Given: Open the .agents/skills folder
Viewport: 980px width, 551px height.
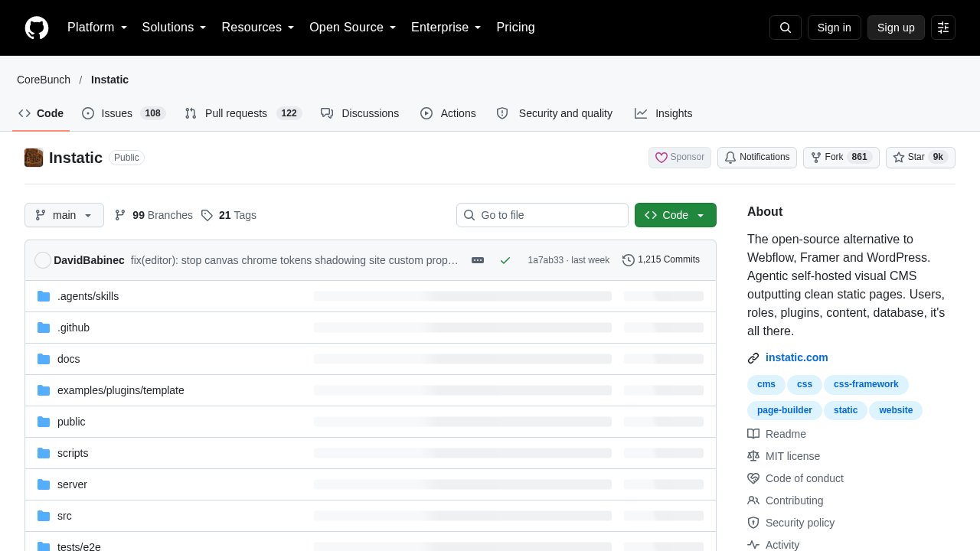Looking at the screenshot, I should coord(88,296).
